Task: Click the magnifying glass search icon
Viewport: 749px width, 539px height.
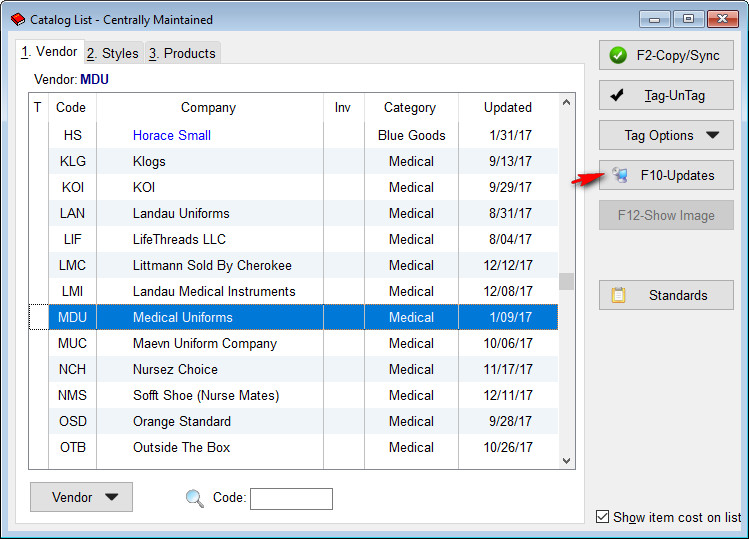Action: point(194,498)
